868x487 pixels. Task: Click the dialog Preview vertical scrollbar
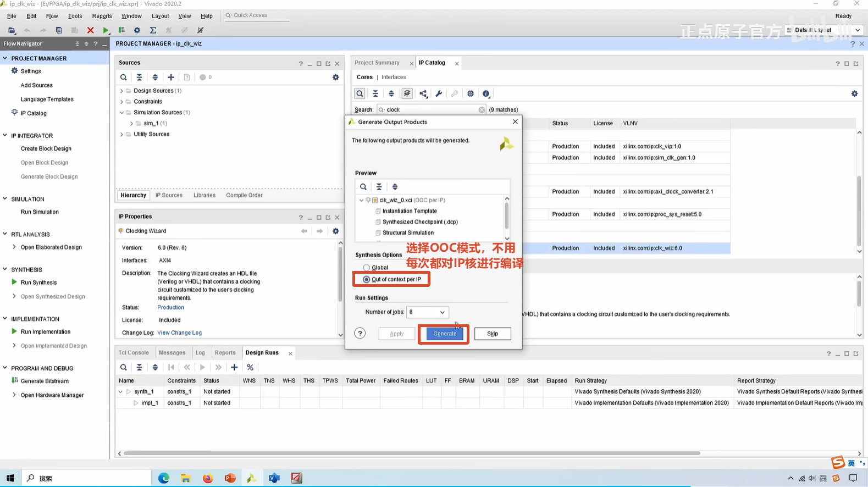point(506,215)
